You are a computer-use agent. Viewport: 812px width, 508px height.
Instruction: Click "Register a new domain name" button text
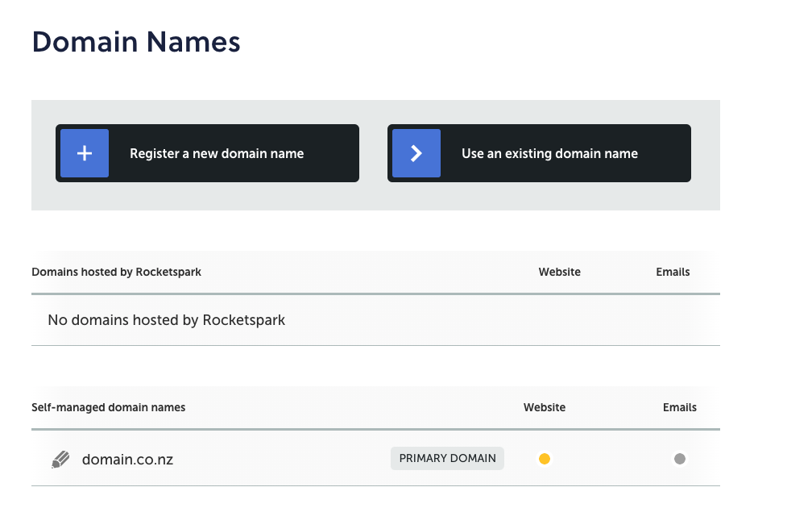(217, 153)
